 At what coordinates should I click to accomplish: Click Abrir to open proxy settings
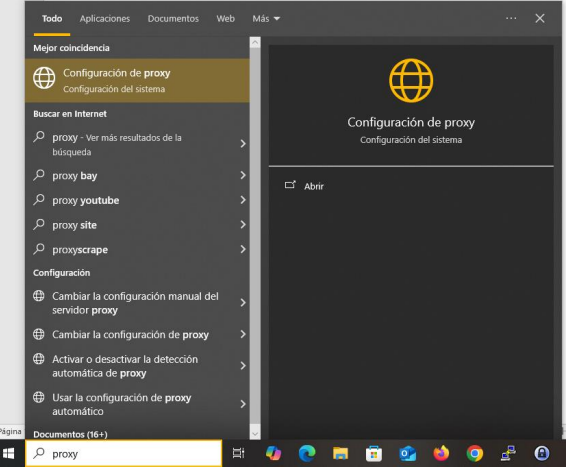(x=314, y=186)
